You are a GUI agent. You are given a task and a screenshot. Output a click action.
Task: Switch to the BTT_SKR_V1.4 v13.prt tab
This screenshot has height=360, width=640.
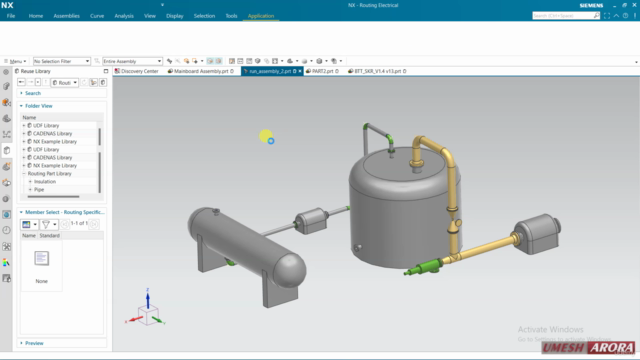[377, 71]
